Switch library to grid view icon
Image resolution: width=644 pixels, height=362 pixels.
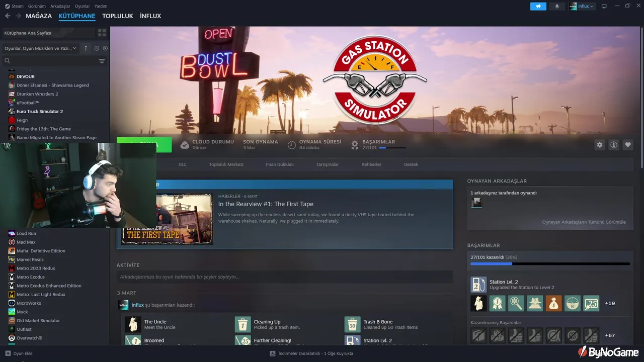(102, 33)
